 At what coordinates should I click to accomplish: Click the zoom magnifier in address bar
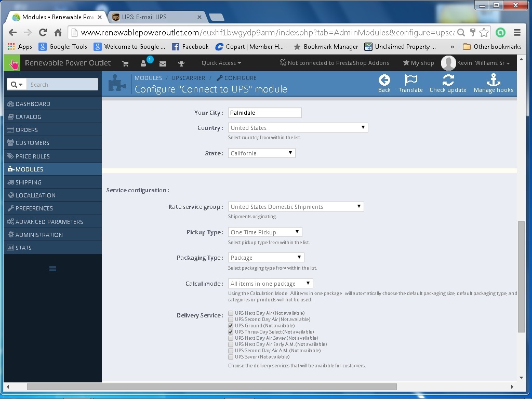[461, 33]
